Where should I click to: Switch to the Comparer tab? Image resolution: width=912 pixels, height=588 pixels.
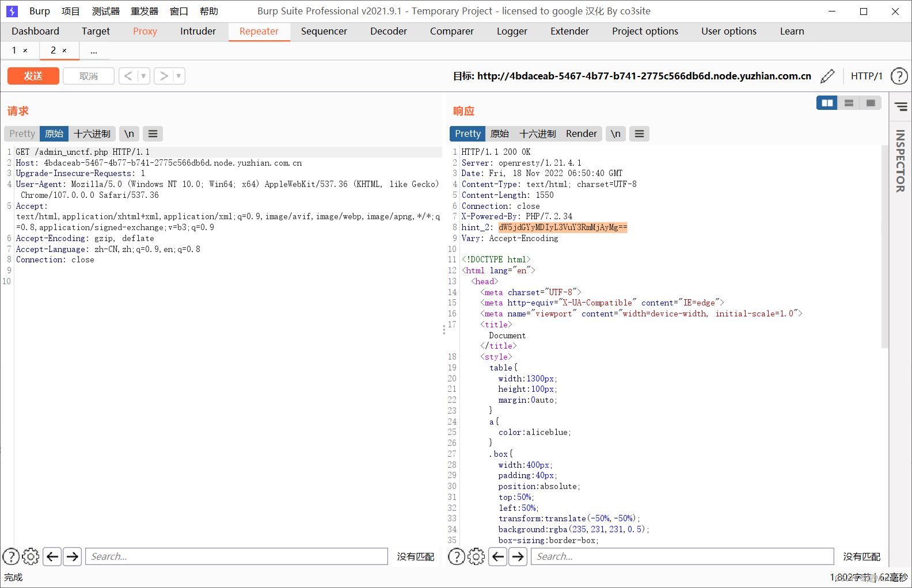(452, 31)
